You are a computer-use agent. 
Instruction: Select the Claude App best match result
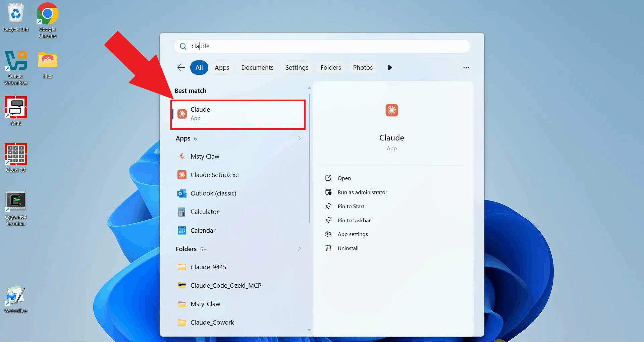click(238, 114)
